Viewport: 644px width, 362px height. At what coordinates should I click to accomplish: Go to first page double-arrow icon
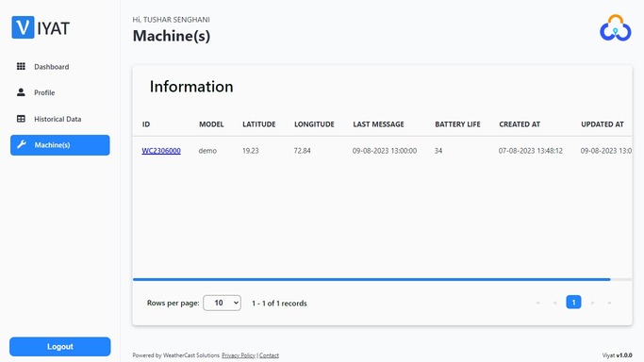537,303
